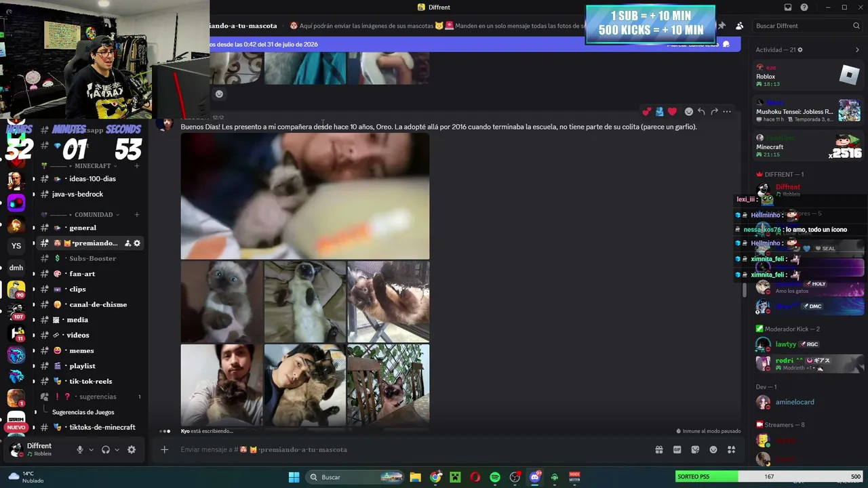Image resolution: width=868 pixels, height=488 pixels.
Task: Open the large blurred cat photo
Action: 305,197
